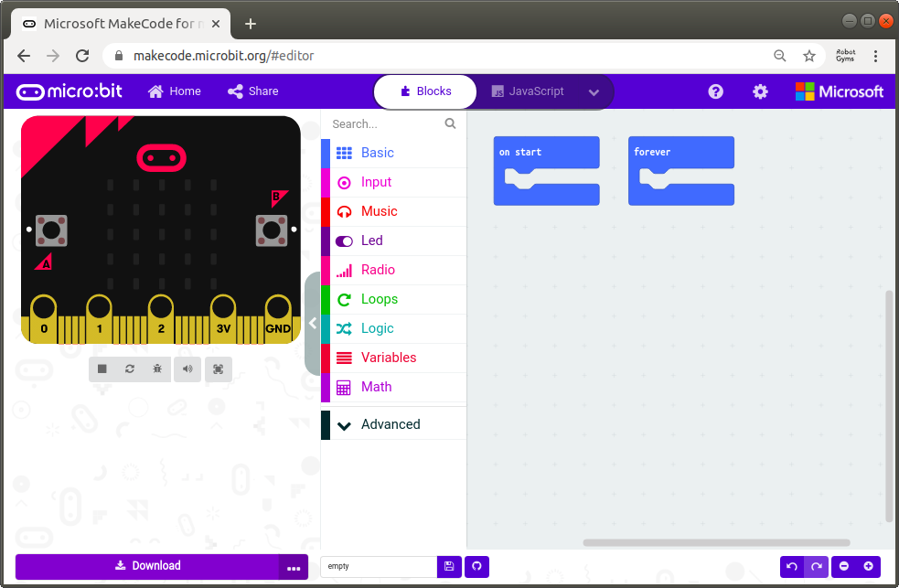Undo the last action
The height and width of the screenshot is (588, 899).
792,567
